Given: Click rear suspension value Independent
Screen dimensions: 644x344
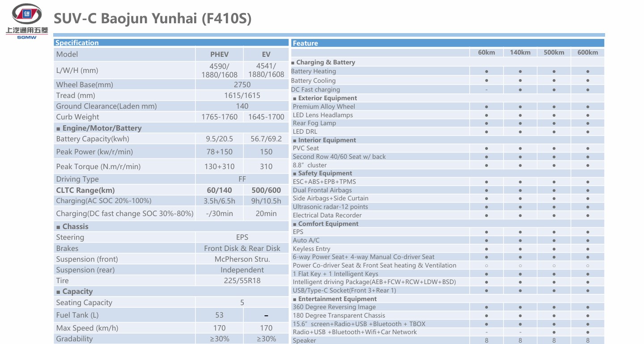Looking at the screenshot, I should (242, 270).
